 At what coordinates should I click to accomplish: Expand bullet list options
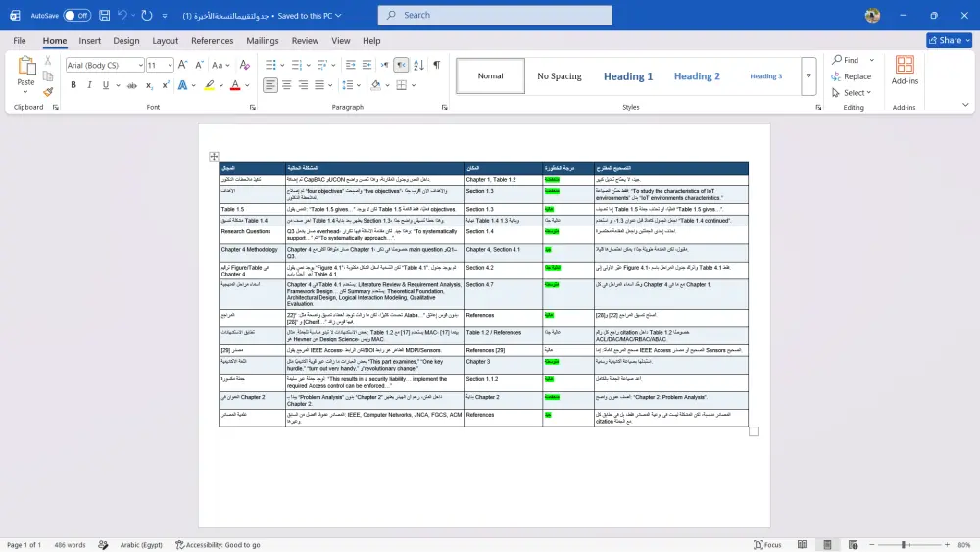coord(282,65)
